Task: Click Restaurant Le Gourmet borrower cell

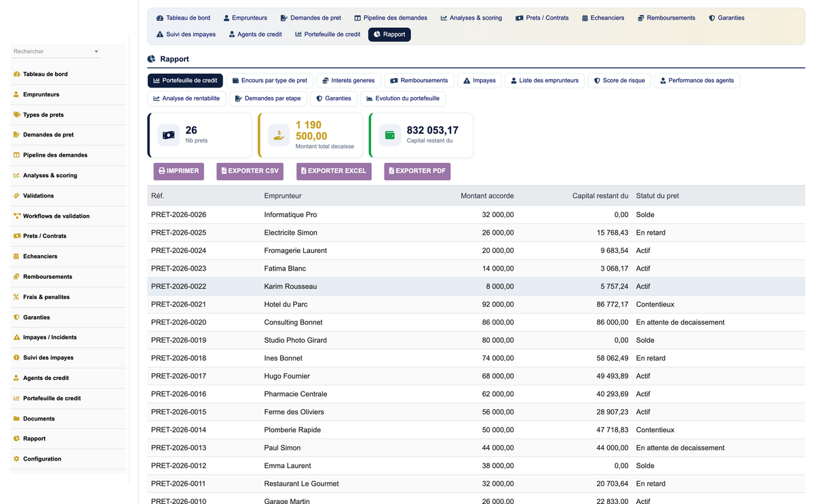Action: (301, 484)
